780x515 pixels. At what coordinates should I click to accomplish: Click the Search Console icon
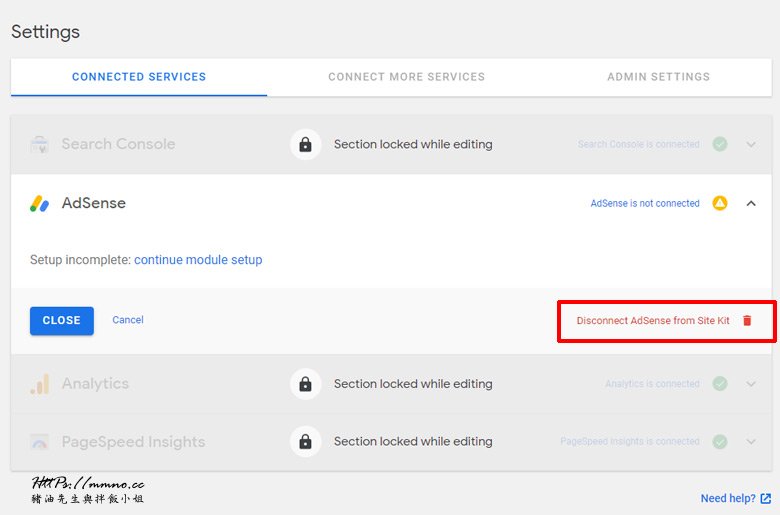(x=40, y=144)
